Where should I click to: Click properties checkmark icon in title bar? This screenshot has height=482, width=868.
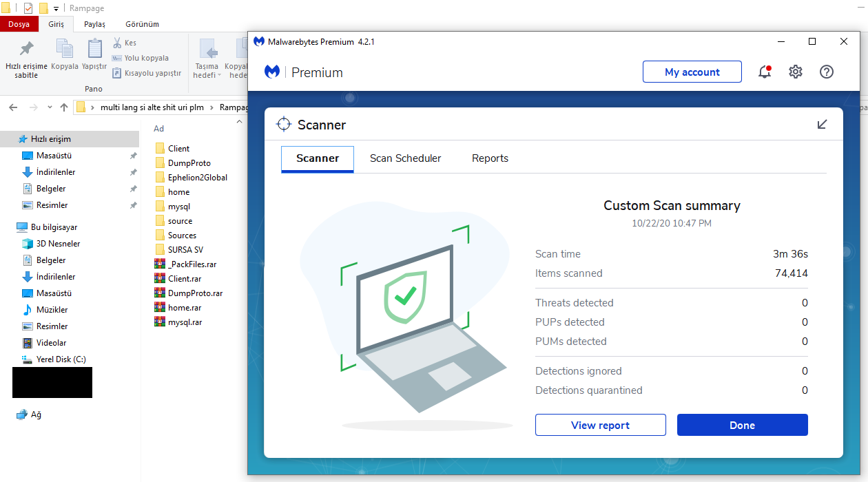(28, 8)
